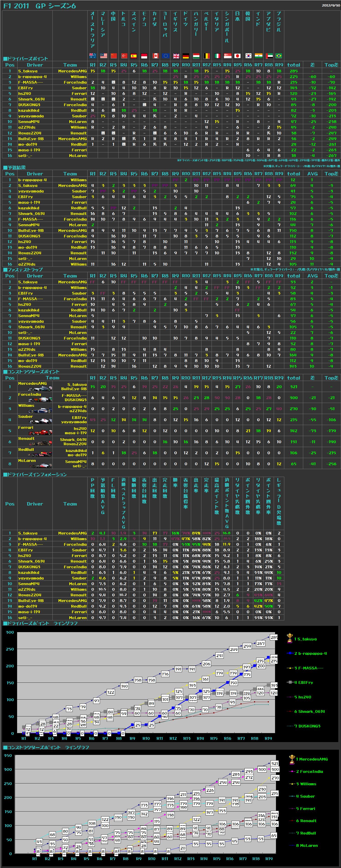Click '3 Williams' in constructors graph legend
The image size is (341, 868).
point(306,784)
